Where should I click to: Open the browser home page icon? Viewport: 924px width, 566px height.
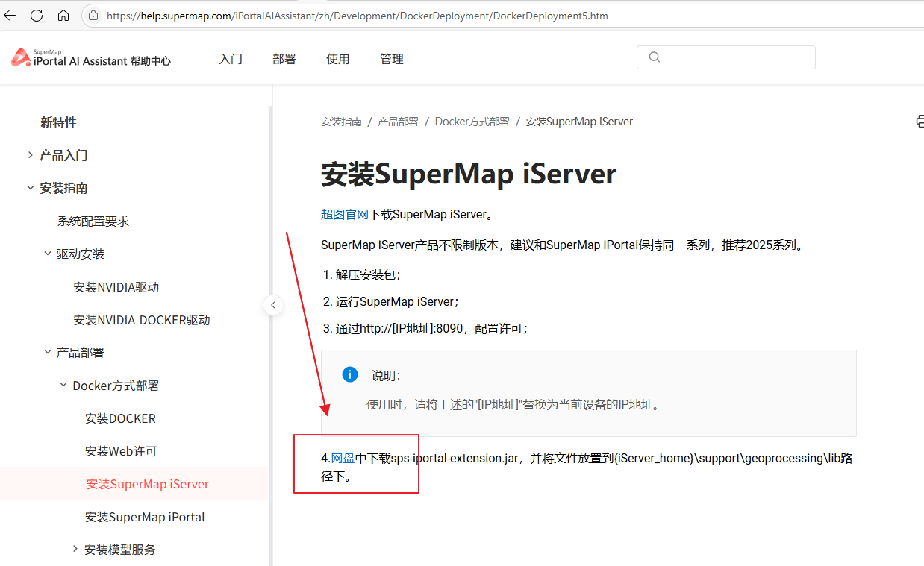point(63,15)
